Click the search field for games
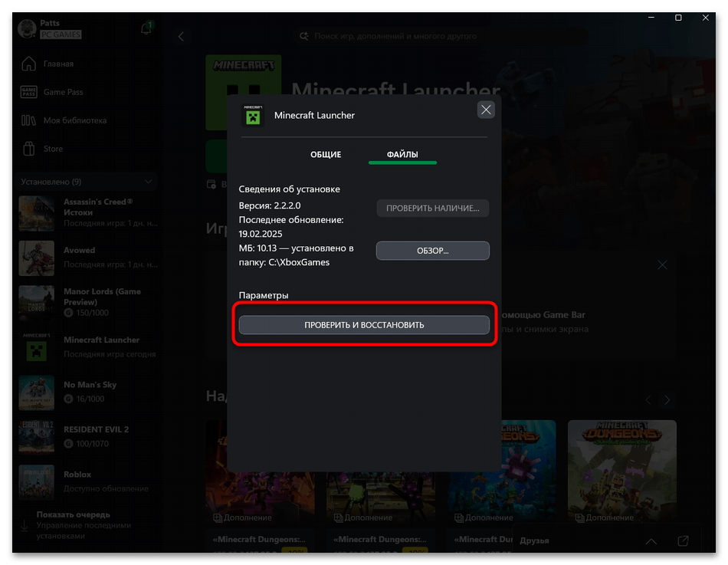Viewport: 728px width, 565px height. (x=441, y=36)
